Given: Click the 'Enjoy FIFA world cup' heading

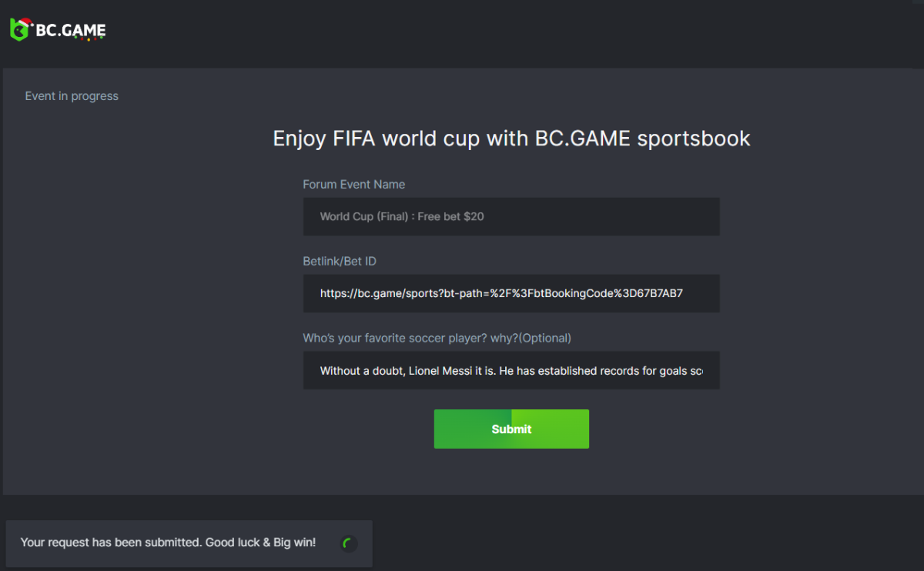Looking at the screenshot, I should pyautogui.click(x=511, y=139).
